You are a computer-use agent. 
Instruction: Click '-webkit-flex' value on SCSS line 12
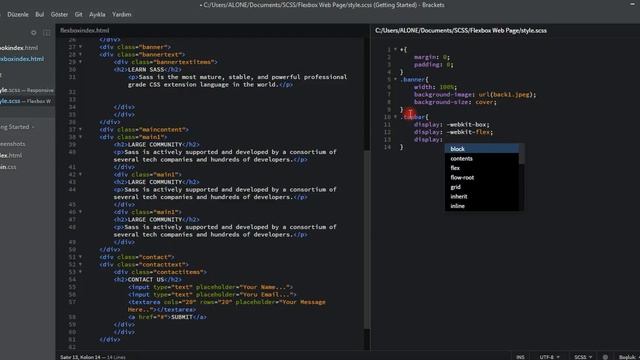tap(469, 132)
